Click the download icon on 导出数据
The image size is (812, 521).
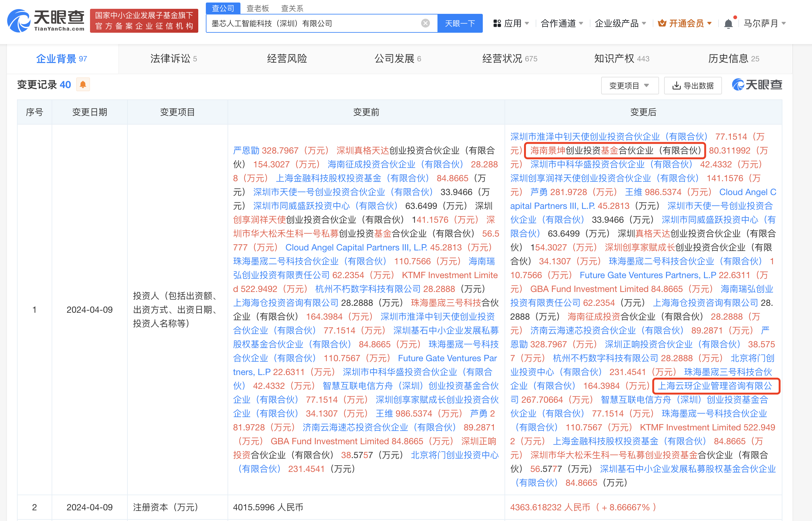677,86
